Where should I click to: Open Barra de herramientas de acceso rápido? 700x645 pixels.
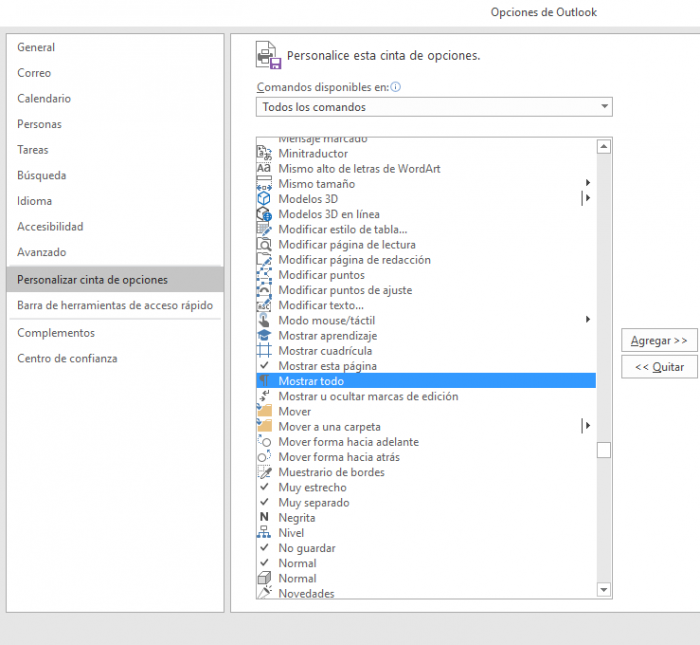pos(115,305)
